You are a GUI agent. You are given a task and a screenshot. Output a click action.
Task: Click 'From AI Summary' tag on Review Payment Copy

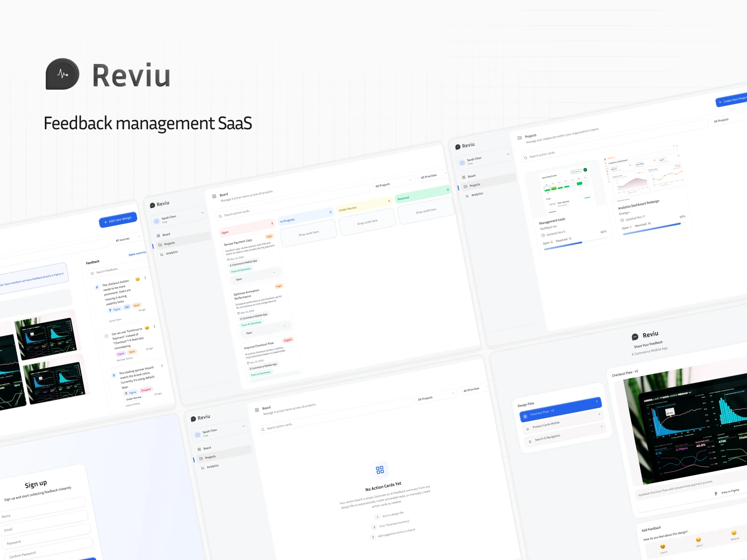241,270
